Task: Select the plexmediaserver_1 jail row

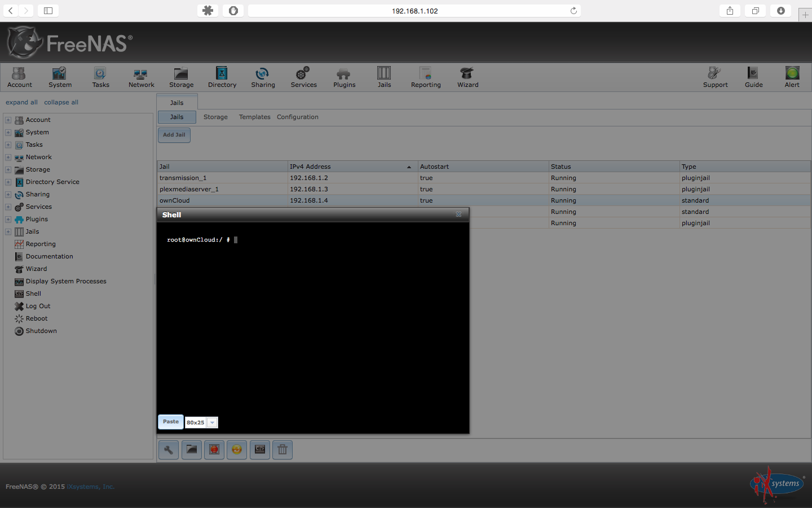Action: click(484, 189)
